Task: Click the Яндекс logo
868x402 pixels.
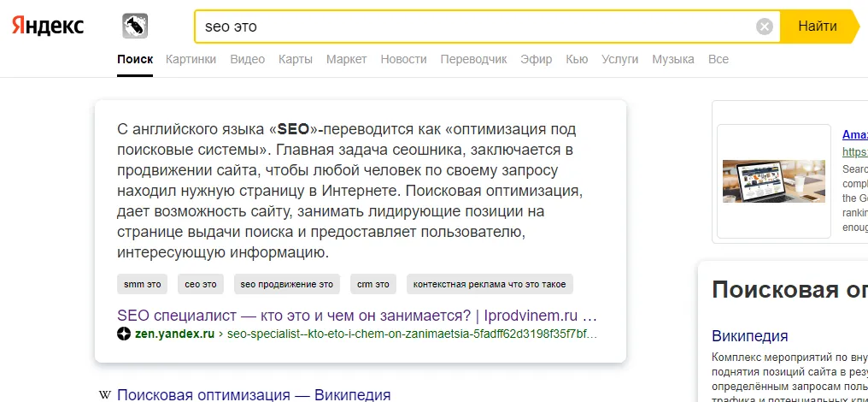Action: point(48,26)
